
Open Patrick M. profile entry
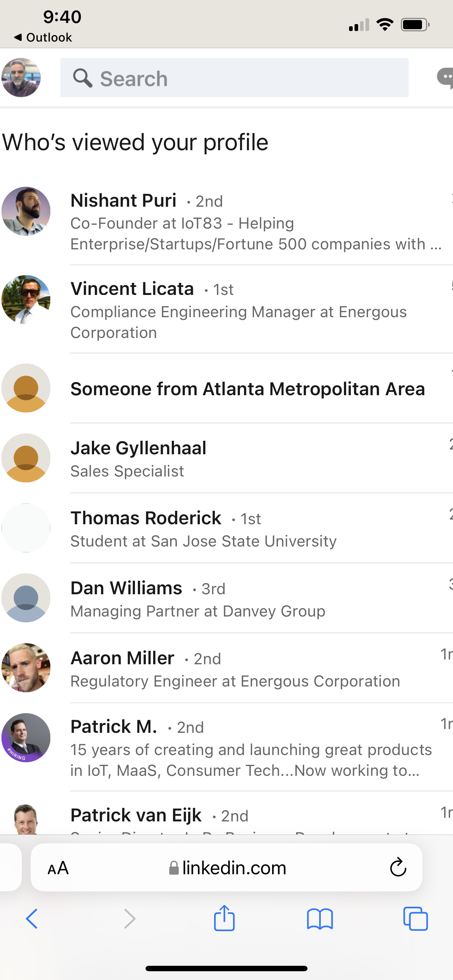tap(226, 747)
